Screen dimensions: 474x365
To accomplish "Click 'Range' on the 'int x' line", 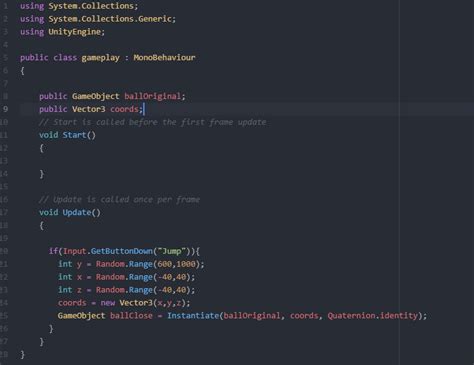I will pyautogui.click(x=141, y=277).
